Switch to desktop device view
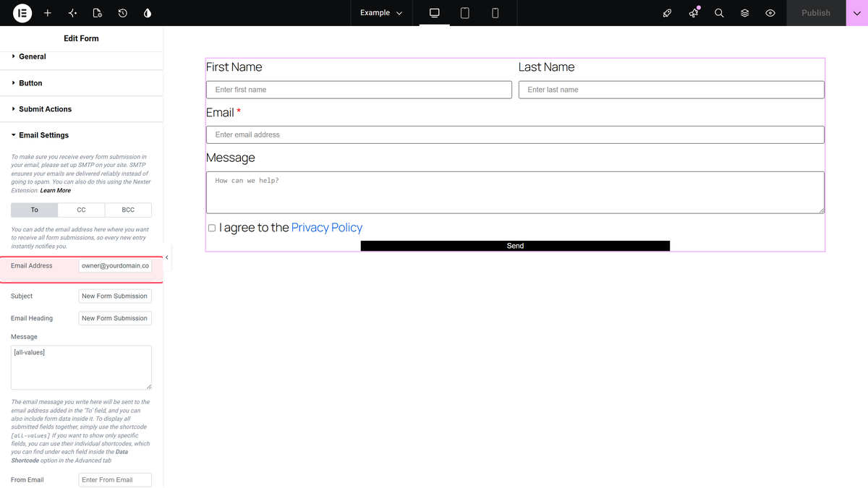 435,13
